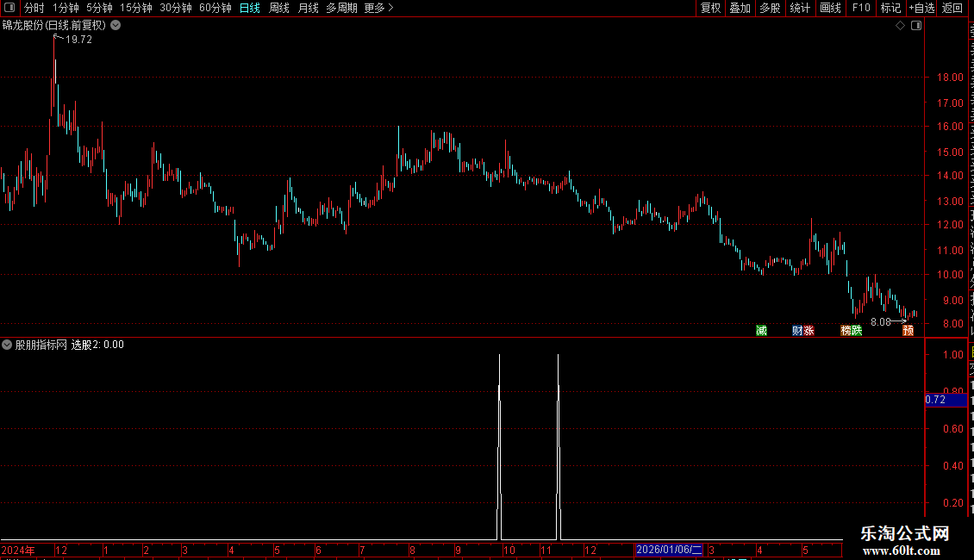Viewport: 974px width, 560px height.
Task: Click the red 涨 event marker
Action: [809, 330]
